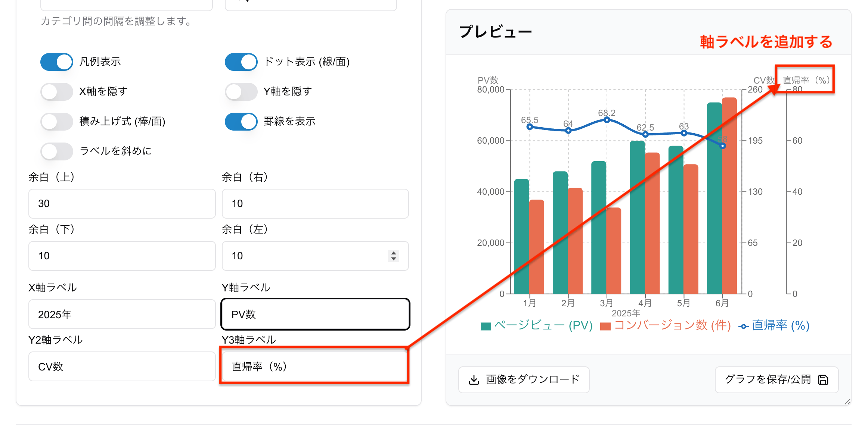Click the resize handle at preview panel corner

[x=847, y=402]
